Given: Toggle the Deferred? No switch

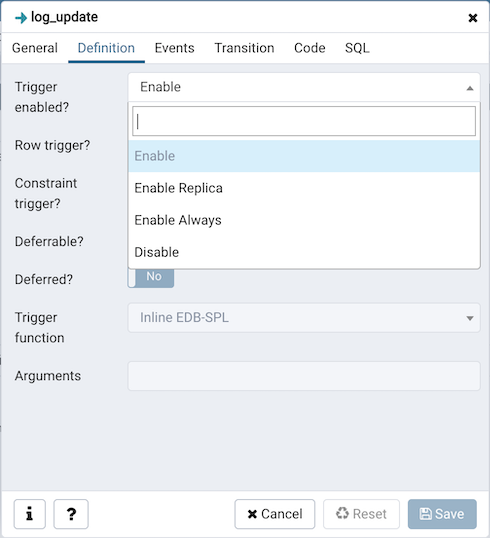Looking at the screenshot, I should point(151,277).
